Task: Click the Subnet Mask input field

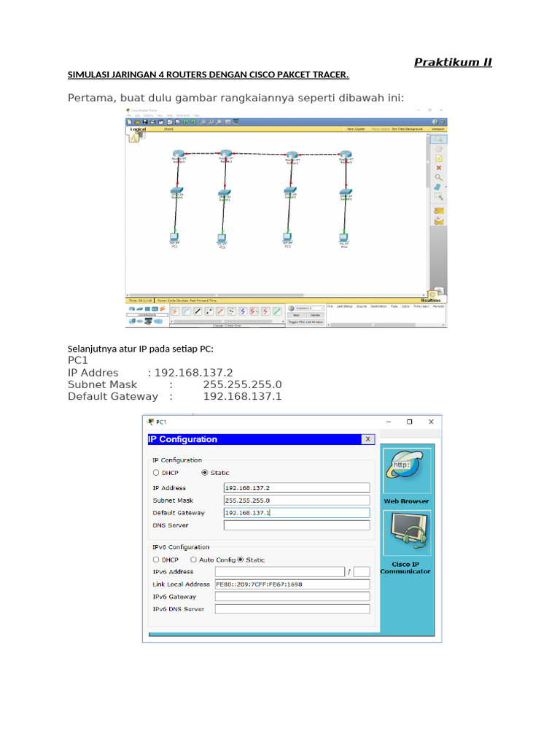Action: pos(297,500)
